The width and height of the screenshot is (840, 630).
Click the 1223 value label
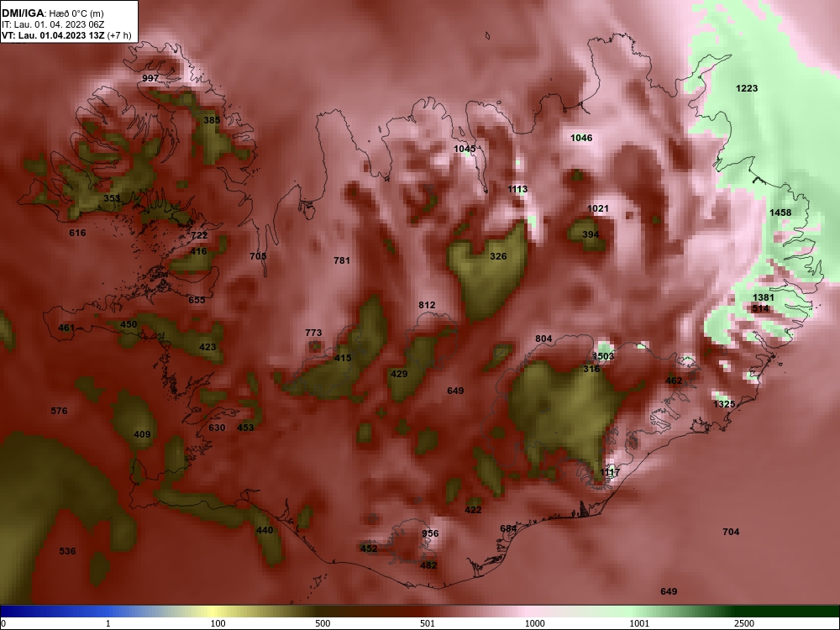coord(747,88)
